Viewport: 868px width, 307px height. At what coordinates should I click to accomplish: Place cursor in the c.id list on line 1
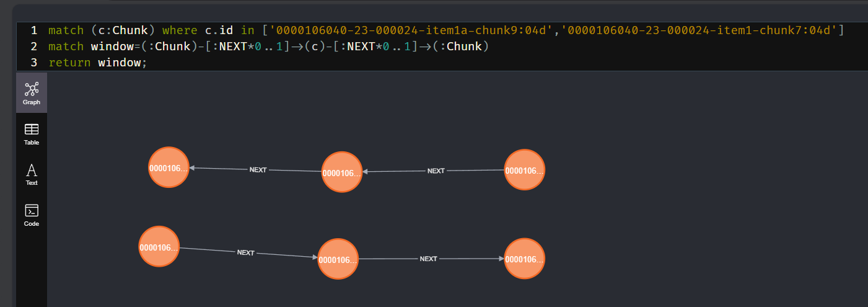coord(545,30)
